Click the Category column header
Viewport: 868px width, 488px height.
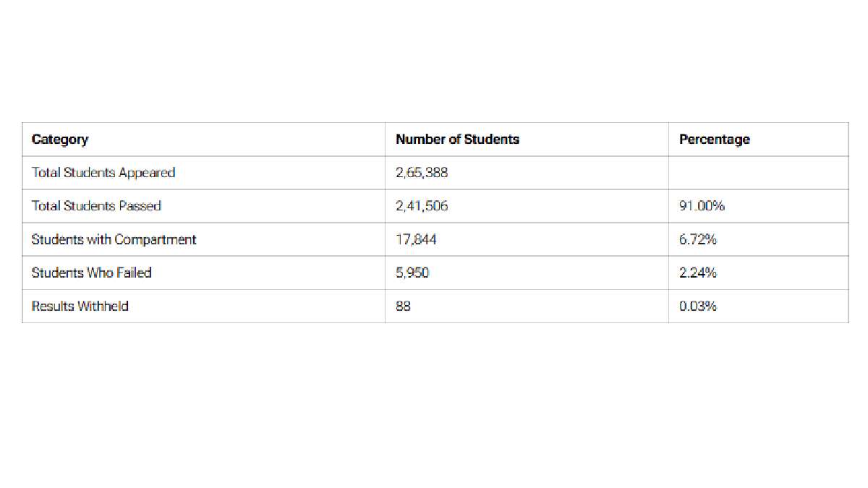60,140
